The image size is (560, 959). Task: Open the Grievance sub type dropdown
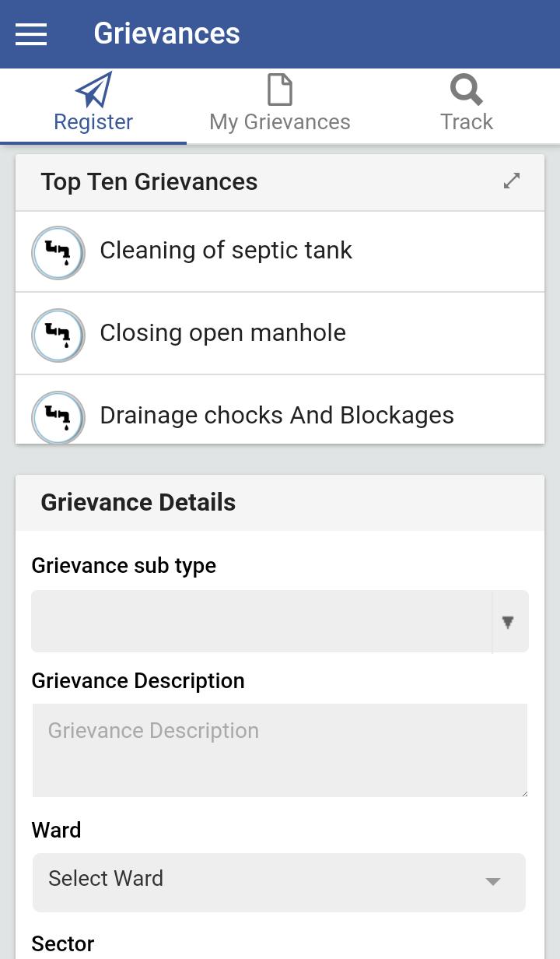(x=280, y=621)
